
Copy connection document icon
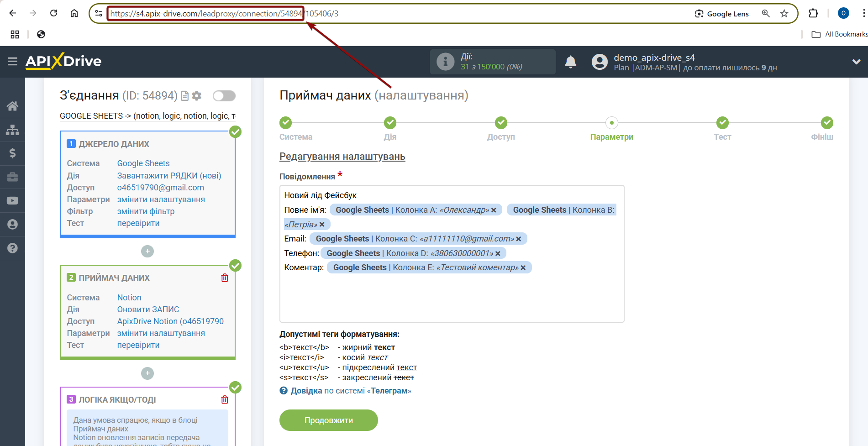(x=184, y=96)
